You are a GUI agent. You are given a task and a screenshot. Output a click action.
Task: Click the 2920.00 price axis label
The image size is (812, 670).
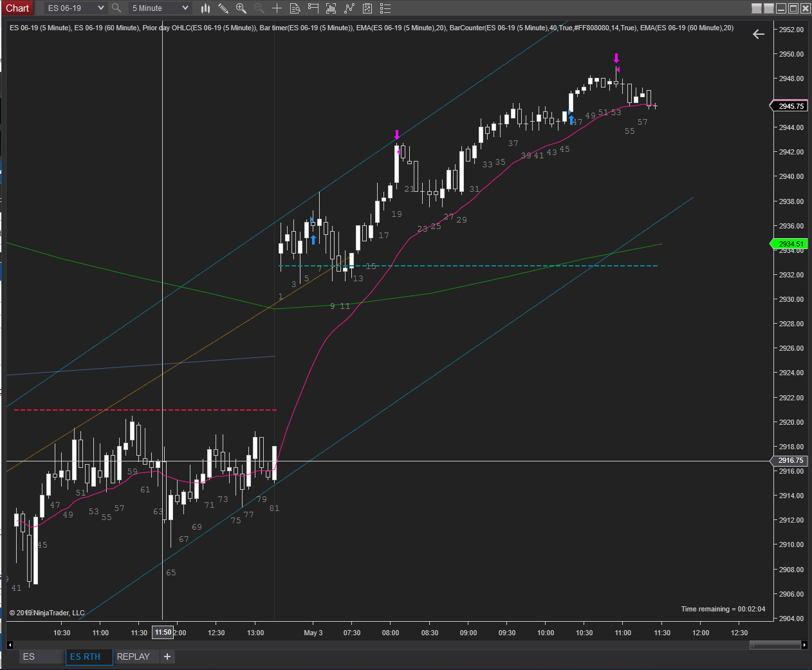tap(791, 422)
